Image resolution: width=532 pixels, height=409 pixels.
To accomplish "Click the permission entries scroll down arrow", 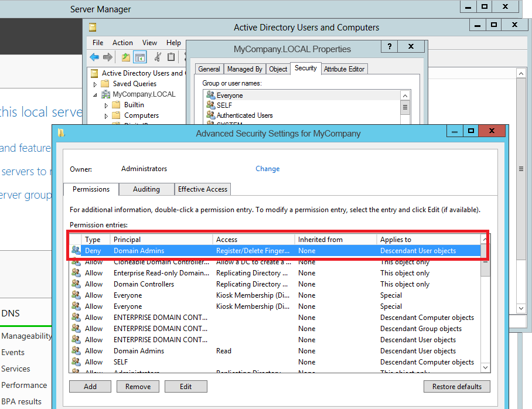I will point(485,367).
